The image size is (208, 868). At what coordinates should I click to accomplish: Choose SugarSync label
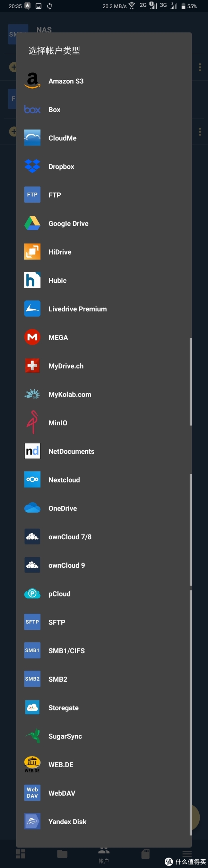click(65, 736)
